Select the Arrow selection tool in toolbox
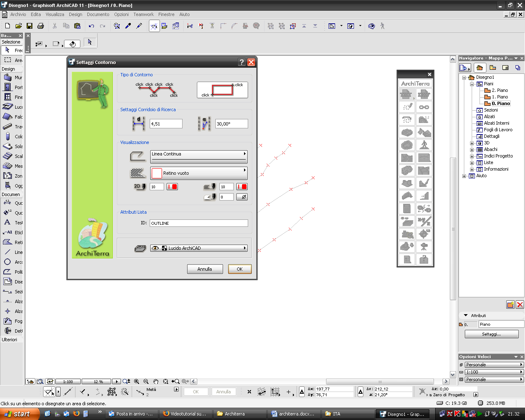 point(11,50)
